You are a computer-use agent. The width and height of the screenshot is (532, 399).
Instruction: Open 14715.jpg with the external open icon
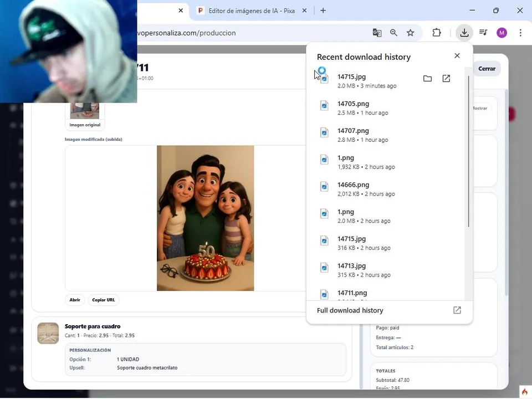[446, 79]
